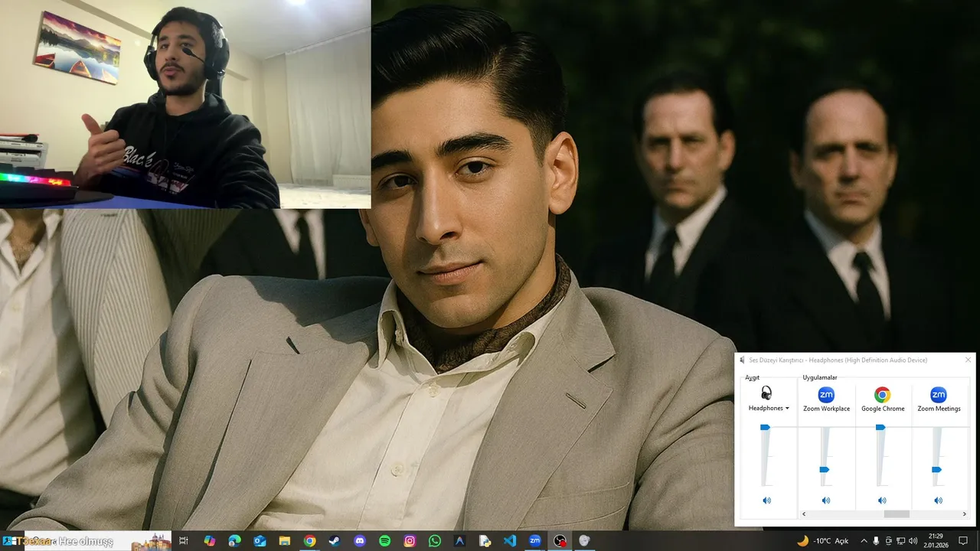Click the Meet Now camera tray icon
Image resolution: width=980 pixels, height=551 pixels.
click(x=889, y=541)
